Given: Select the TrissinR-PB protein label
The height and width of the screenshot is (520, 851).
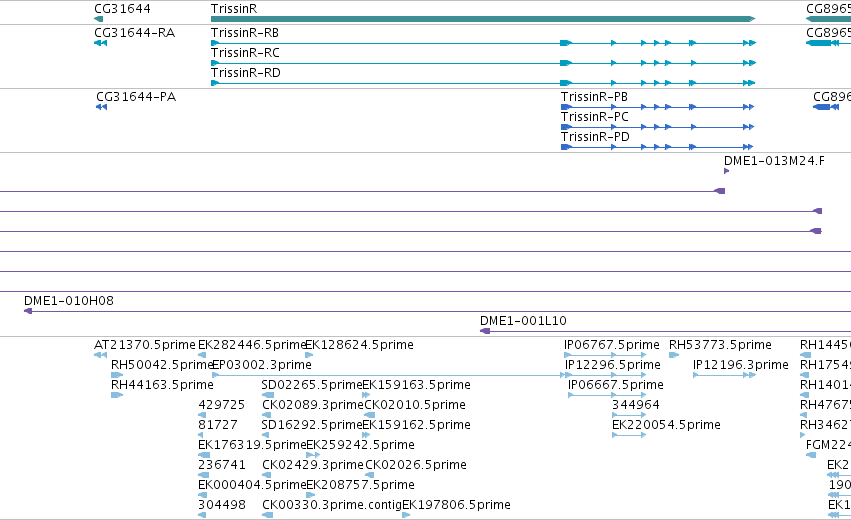Looking at the screenshot, I should pyautogui.click(x=594, y=97).
